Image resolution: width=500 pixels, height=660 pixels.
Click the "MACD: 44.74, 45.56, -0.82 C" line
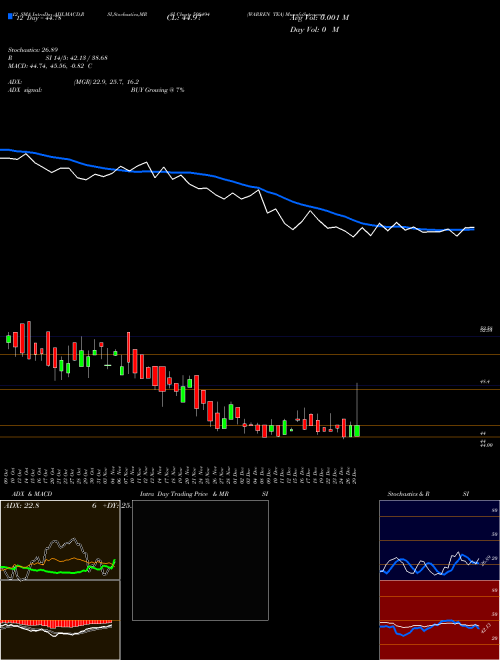click(50, 66)
